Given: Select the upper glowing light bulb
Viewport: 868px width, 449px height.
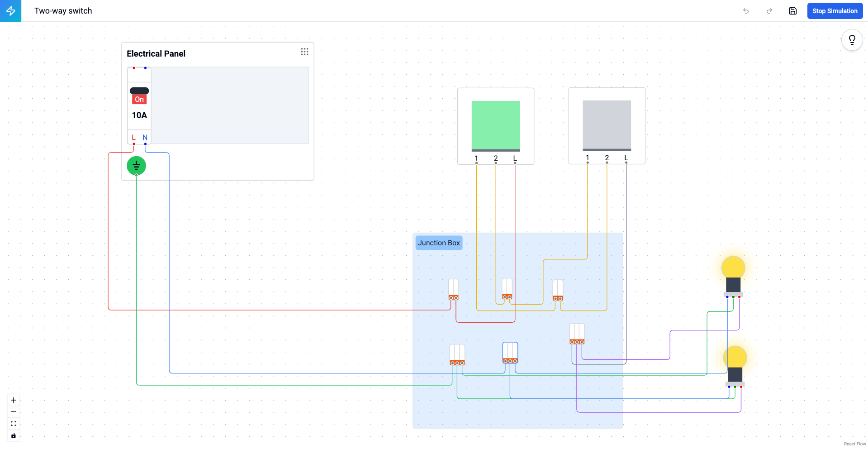Looking at the screenshot, I should pos(733,268).
